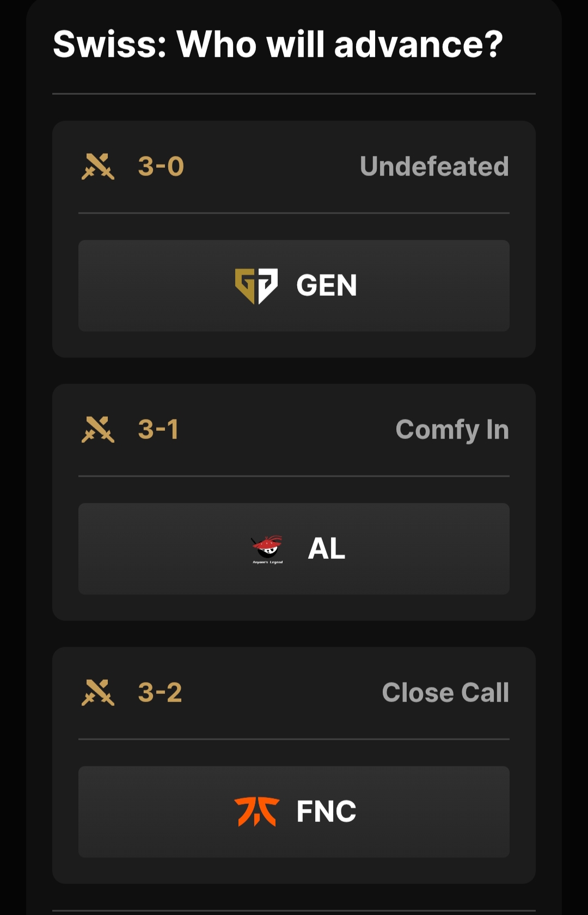Click the divider line beneath the page title

coord(294,94)
